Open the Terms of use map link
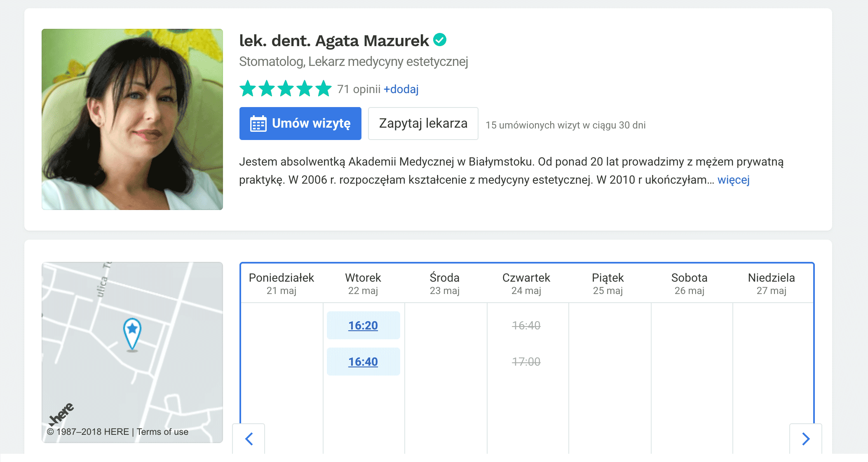This screenshot has height=462, width=868. coord(162,432)
